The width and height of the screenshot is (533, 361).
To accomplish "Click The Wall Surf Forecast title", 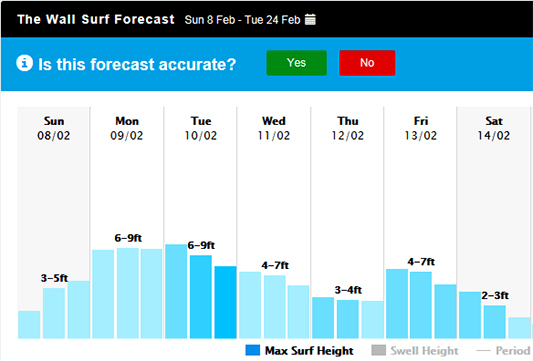I will (96, 19).
